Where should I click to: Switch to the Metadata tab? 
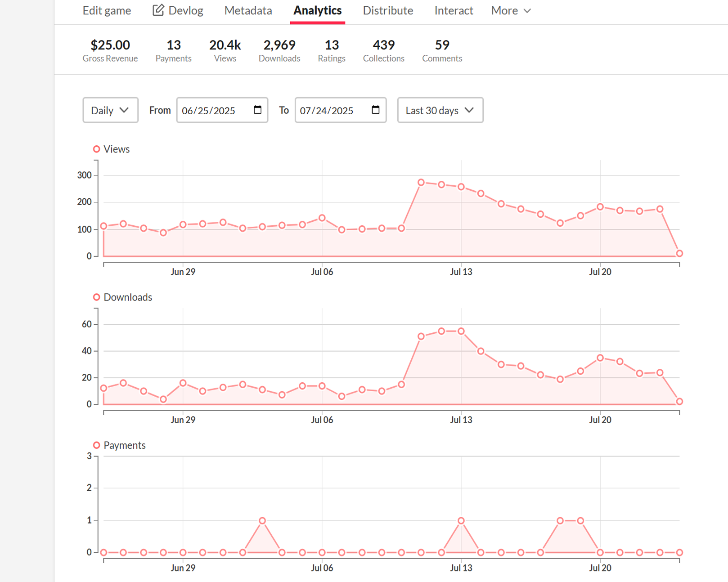248,10
